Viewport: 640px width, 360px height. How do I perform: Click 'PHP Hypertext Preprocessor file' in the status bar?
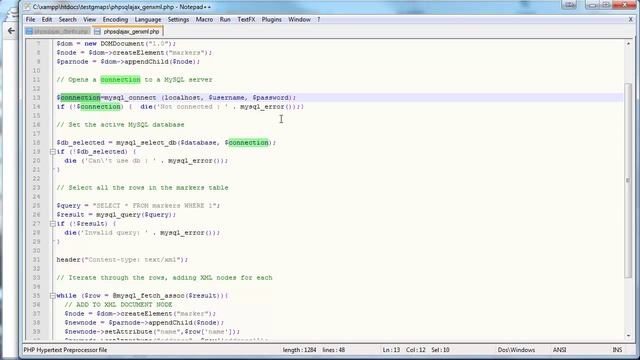coord(65,350)
